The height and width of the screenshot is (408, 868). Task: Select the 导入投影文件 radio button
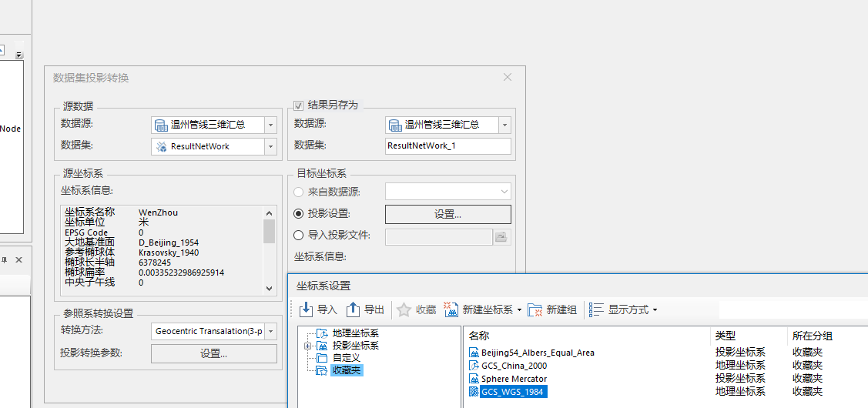tap(298, 236)
